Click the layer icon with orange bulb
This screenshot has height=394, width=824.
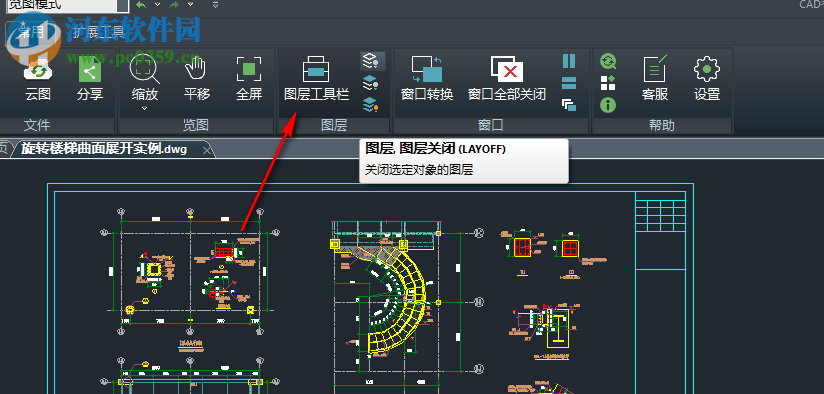click(x=370, y=105)
